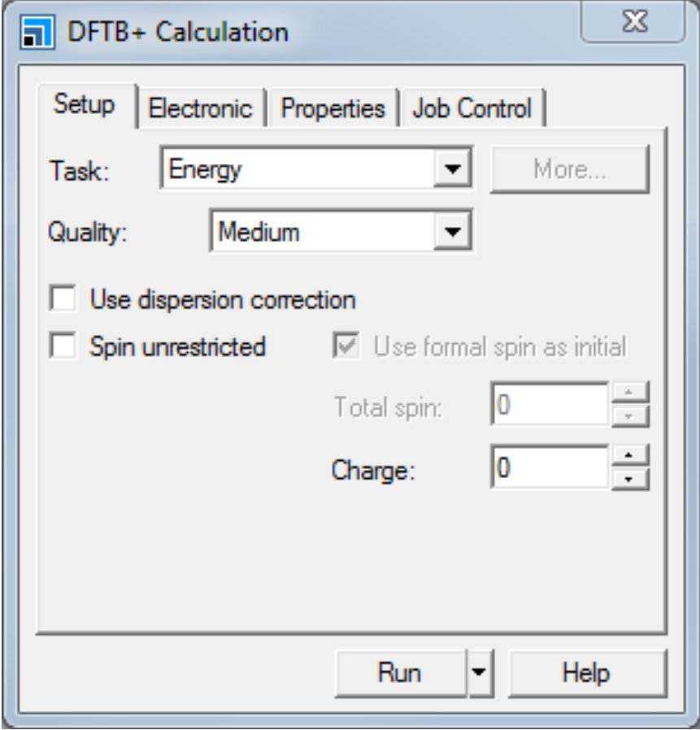Toggle Spin unrestricted checkbox

click(x=63, y=347)
